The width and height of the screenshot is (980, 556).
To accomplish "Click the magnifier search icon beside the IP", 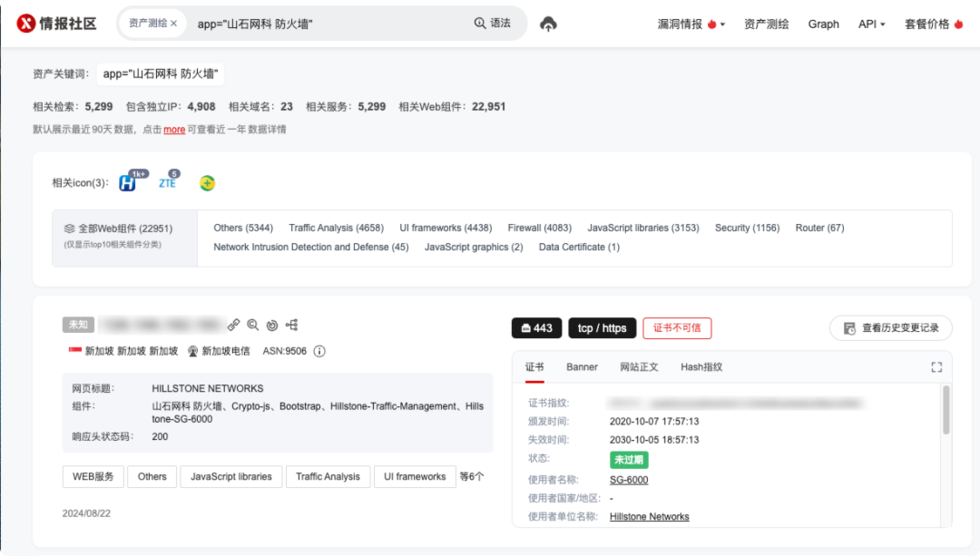I will [x=252, y=325].
